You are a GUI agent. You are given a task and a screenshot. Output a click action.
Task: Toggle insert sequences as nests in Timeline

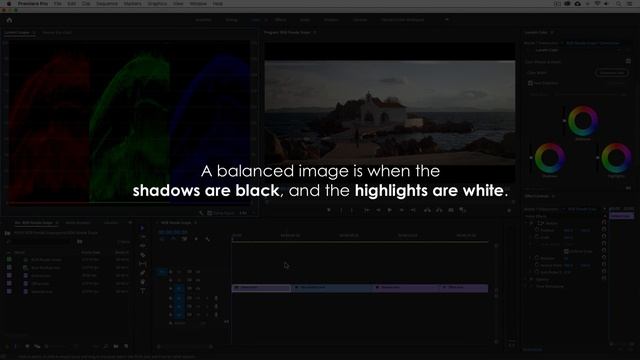point(162,239)
